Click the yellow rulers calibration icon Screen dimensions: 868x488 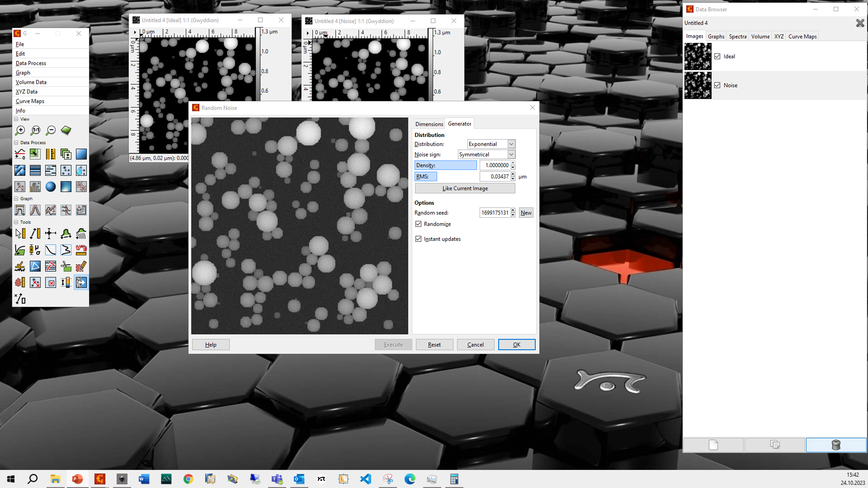(51, 154)
